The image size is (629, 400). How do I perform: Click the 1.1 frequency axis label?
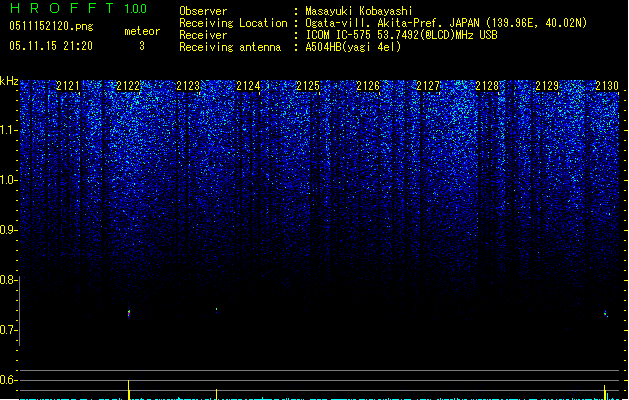pyautogui.click(x=8, y=130)
